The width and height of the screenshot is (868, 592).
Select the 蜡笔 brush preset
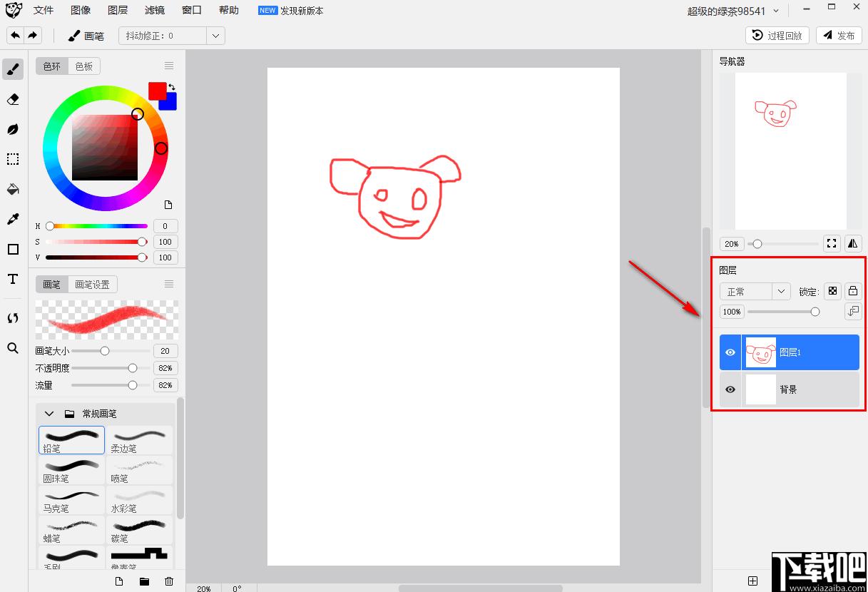71,530
